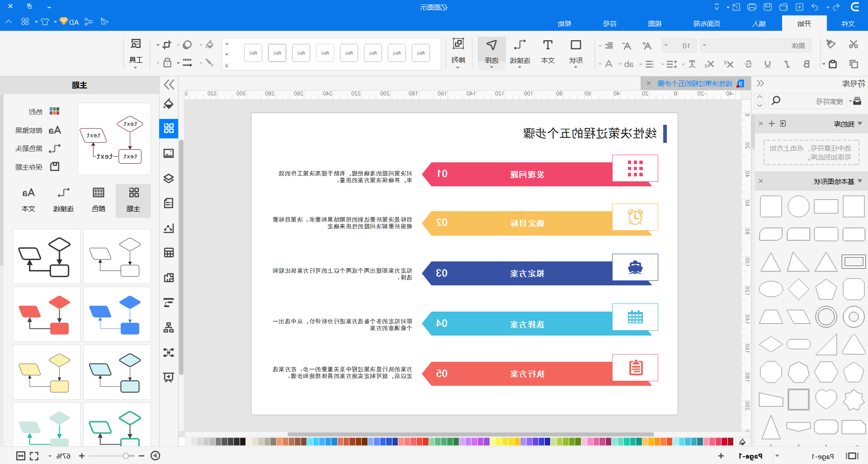The width and height of the screenshot is (868, 464).
Task: Switch to the 符号 ribbon tab
Action: (x=610, y=24)
